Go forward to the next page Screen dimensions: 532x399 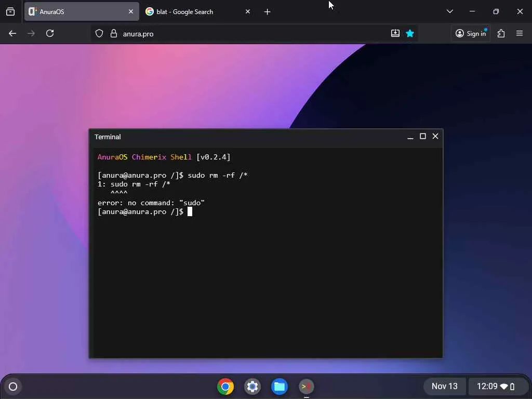(31, 33)
